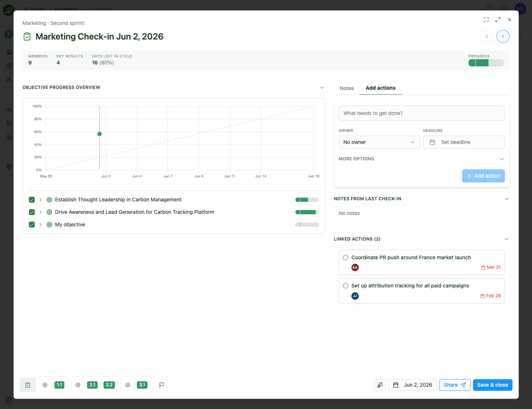Click the Add action button
The width and height of the screenshot is (532, 409).
483,176
